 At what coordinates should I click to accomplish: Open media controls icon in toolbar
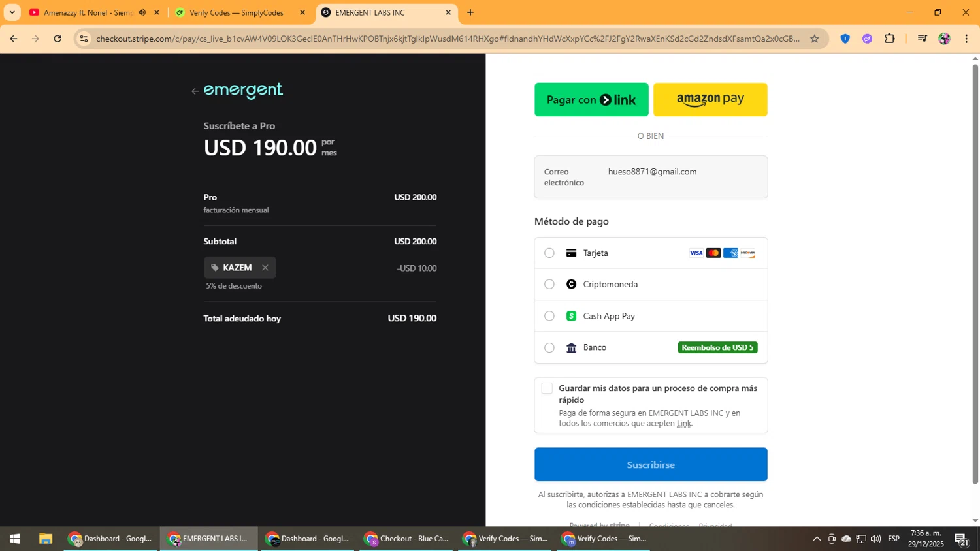(922, 39)
